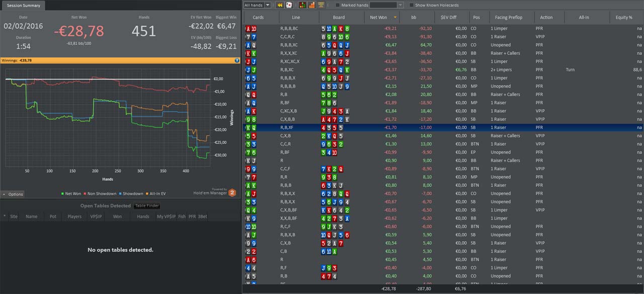Image resolution: width=644 pixels, height=294 pixels.
Task: Click the Biggest Loss -€9,21 value
Action: (226, 46)
